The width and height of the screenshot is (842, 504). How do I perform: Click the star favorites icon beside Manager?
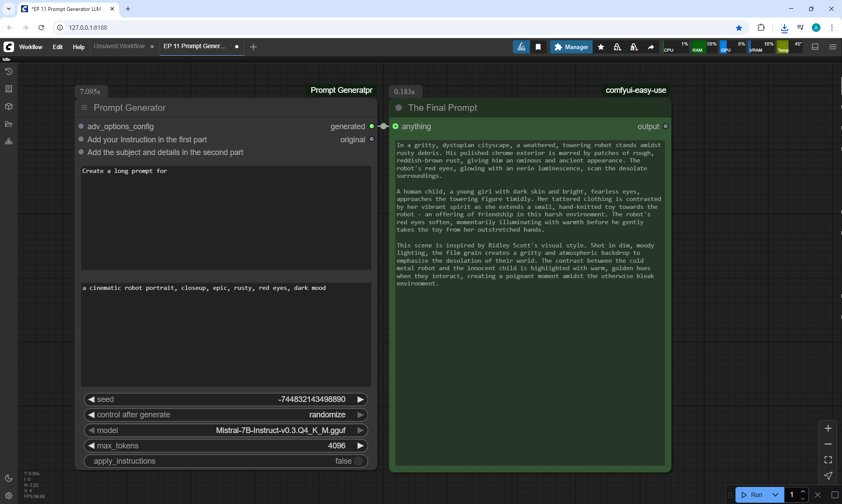pos(601,47)
